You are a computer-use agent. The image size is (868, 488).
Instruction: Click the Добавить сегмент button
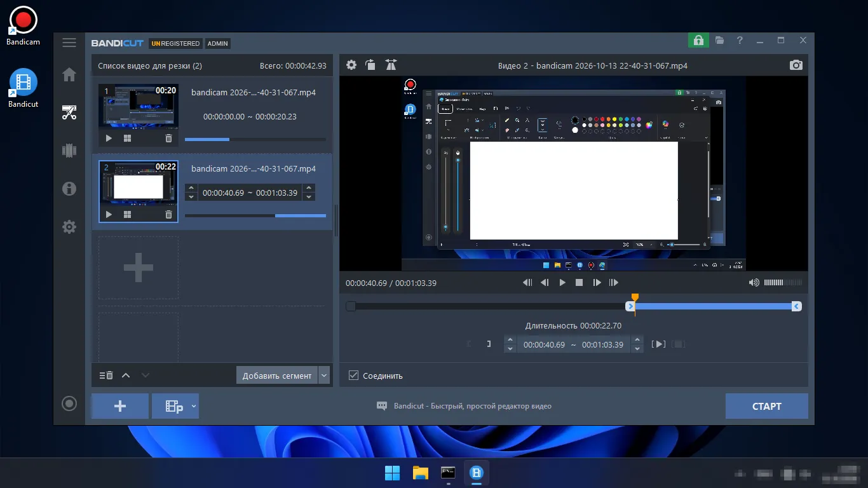[x=277, y=376]
